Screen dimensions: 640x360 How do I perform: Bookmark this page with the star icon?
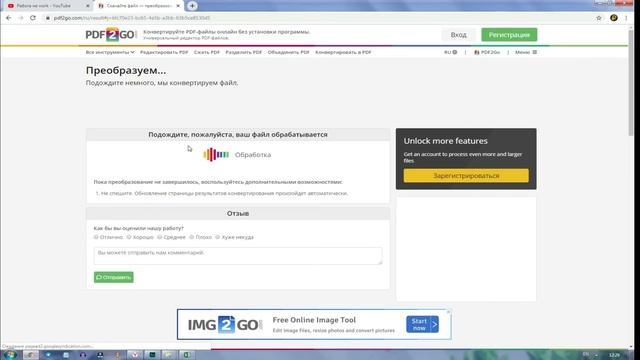[x=599, y=18]
